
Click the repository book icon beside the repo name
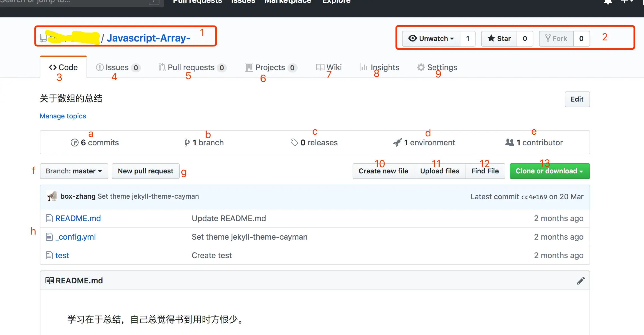click(x=43, y=38)
